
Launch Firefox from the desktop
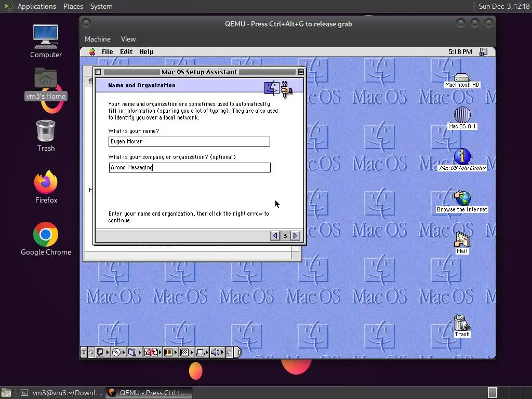click(46, 187)
